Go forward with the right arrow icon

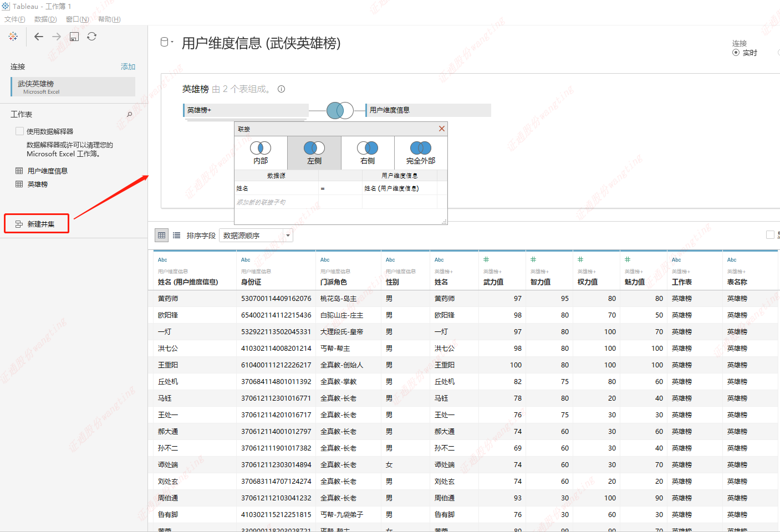[57, 37]
